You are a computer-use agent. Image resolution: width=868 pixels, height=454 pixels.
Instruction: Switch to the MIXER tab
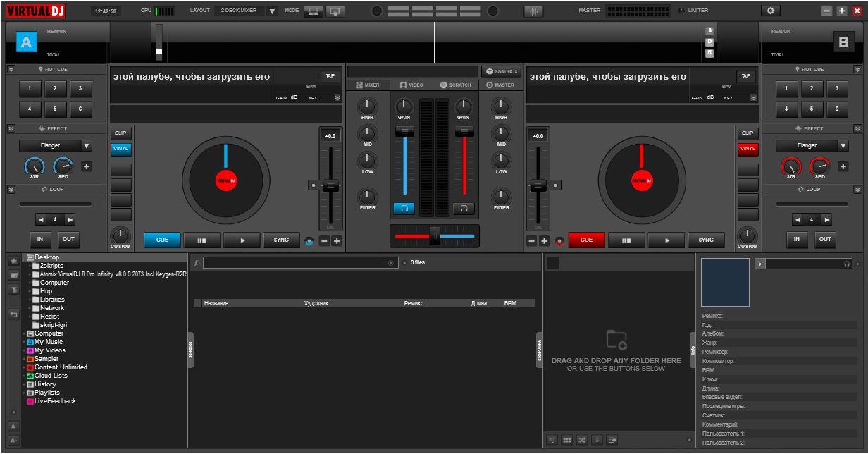coord(367,85)
